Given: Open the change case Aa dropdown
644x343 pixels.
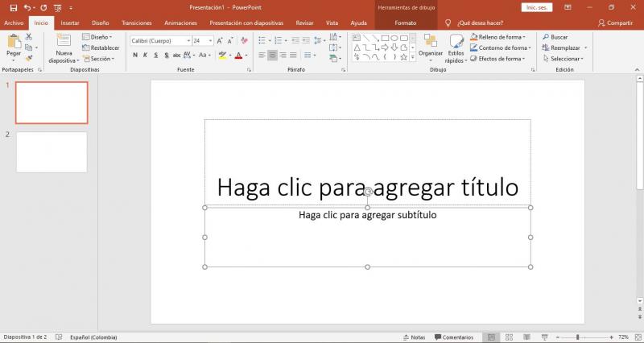Looking at the screenshot, I should pyautogui.click(x=204, y=55).
